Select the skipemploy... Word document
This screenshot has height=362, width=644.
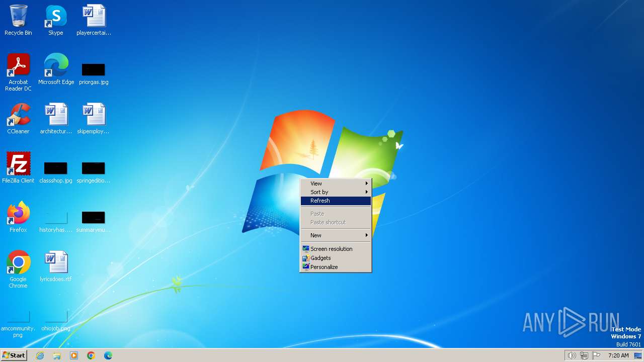[94, 119]
